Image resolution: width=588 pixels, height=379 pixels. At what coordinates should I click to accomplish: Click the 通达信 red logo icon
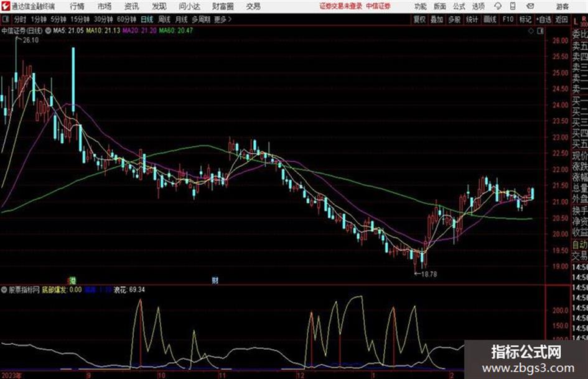pyautogui.click(x=6, y=6)
